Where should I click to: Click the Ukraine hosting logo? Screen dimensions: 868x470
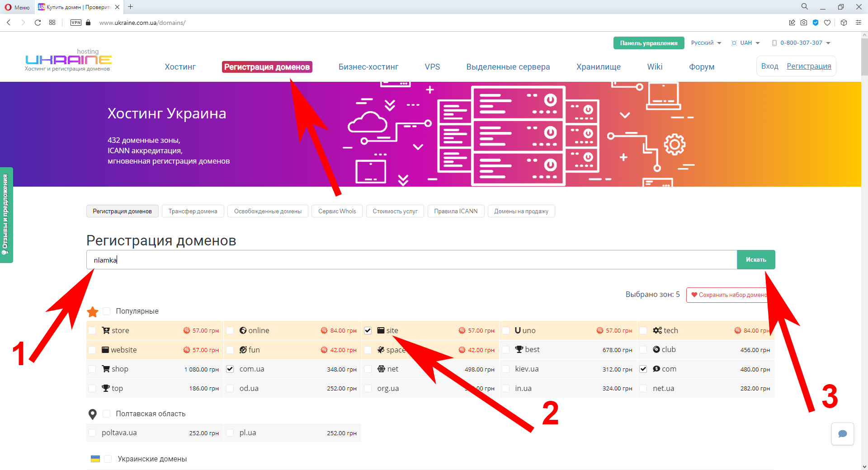(68, 60)
